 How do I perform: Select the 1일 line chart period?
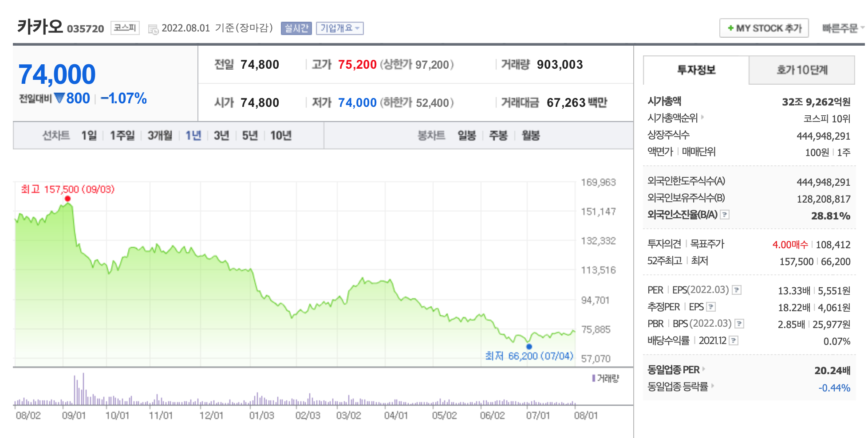click(x=89, y=136)
